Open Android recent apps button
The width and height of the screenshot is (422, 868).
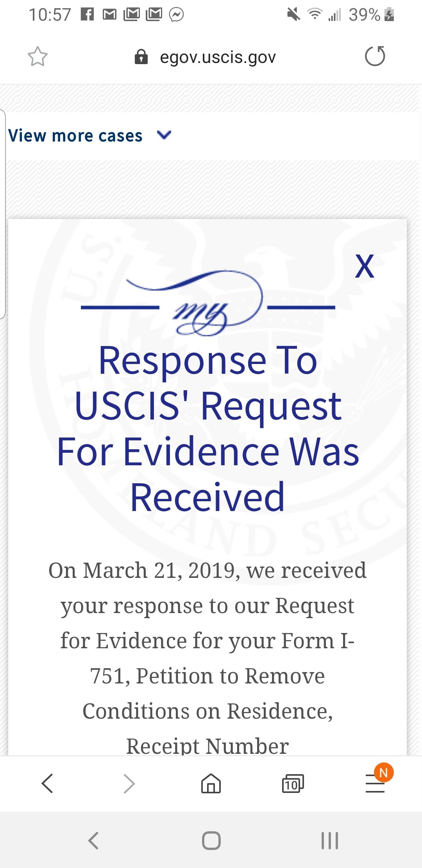click(329, 840)
